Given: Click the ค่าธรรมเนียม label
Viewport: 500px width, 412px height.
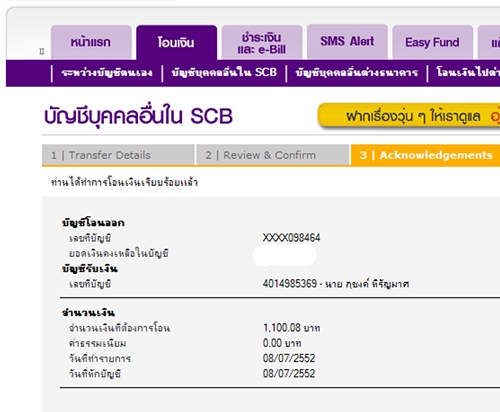Looking at the screenshot, I should pyautogui.click(x=97, y=343).
